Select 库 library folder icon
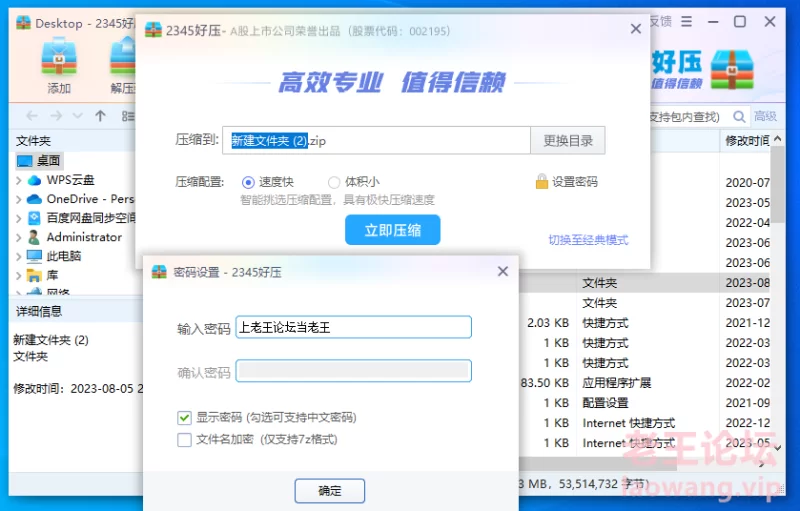 pos(34,275)
